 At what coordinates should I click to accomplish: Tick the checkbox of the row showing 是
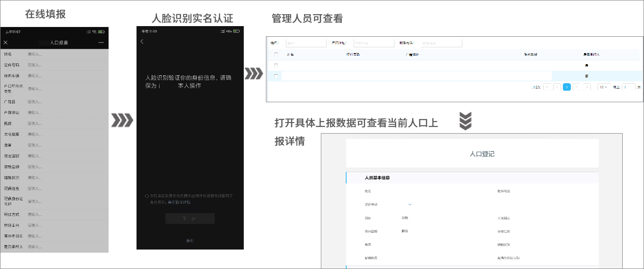click(x=276, y=65)
